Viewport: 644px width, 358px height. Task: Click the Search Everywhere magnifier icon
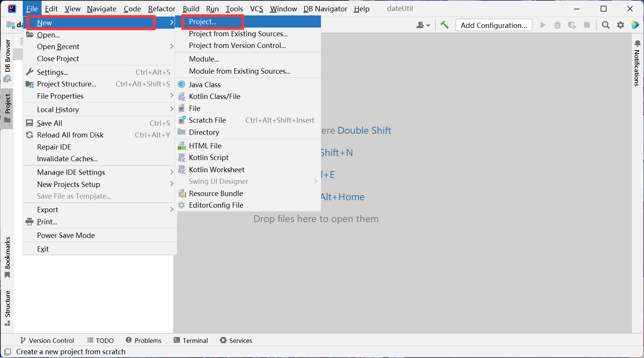point(605,25)
